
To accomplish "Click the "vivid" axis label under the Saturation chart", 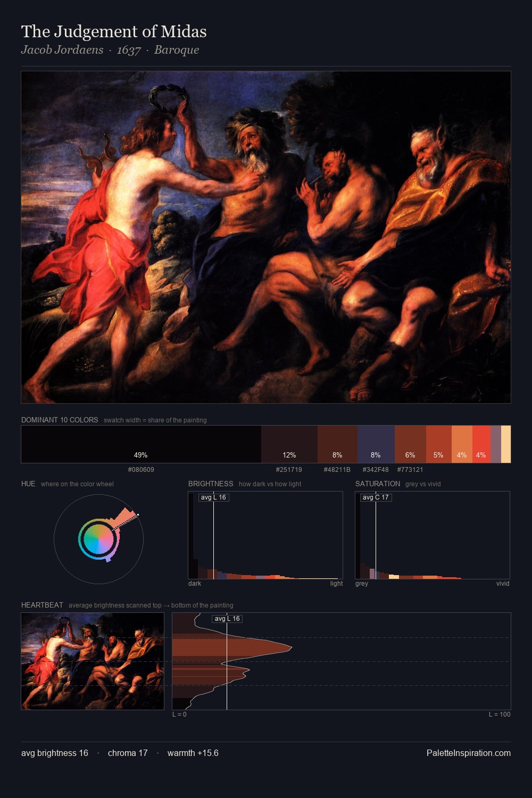I will point(503,584).
